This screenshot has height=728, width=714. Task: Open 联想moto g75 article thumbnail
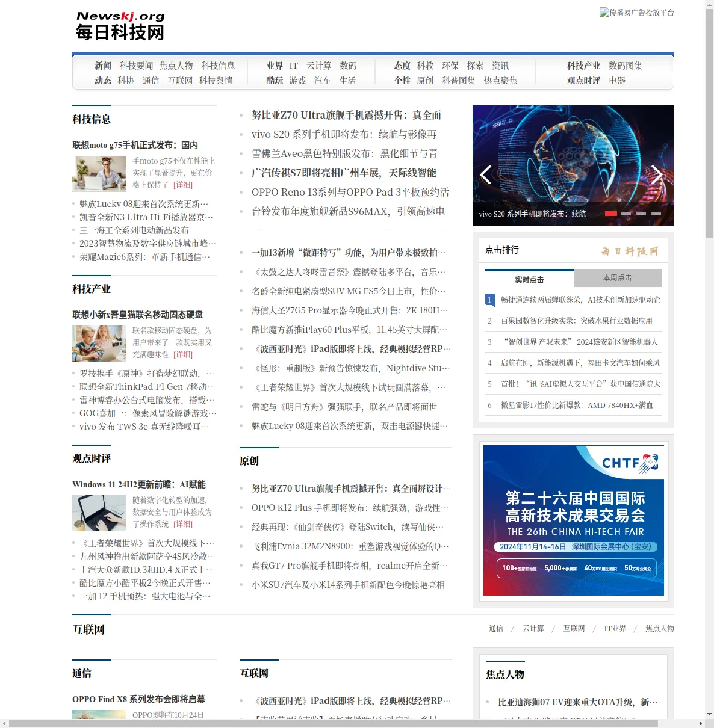click(99, 174)
